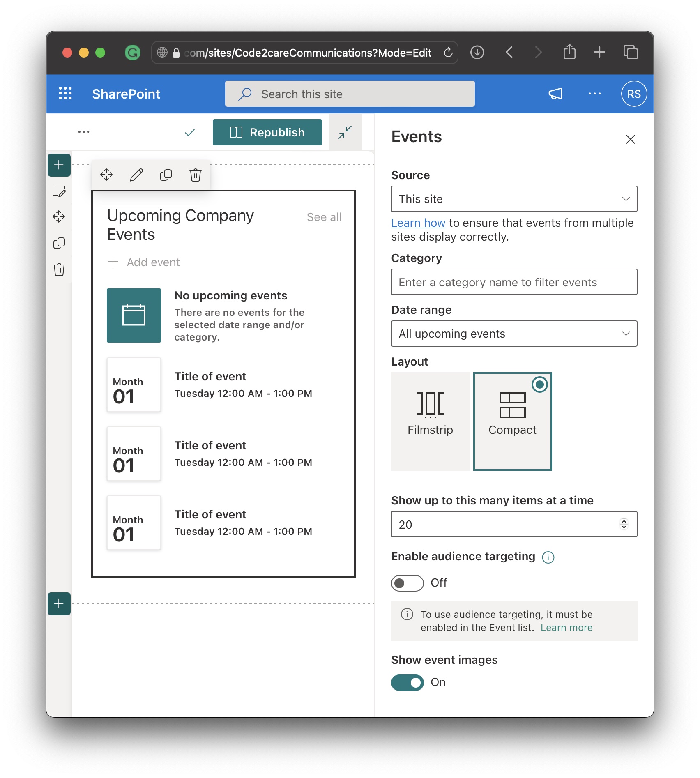Open the SharePoint header more options ellipsis
Image resolution: width=700 pixels, height=778 pixels.
coord(594,94)
